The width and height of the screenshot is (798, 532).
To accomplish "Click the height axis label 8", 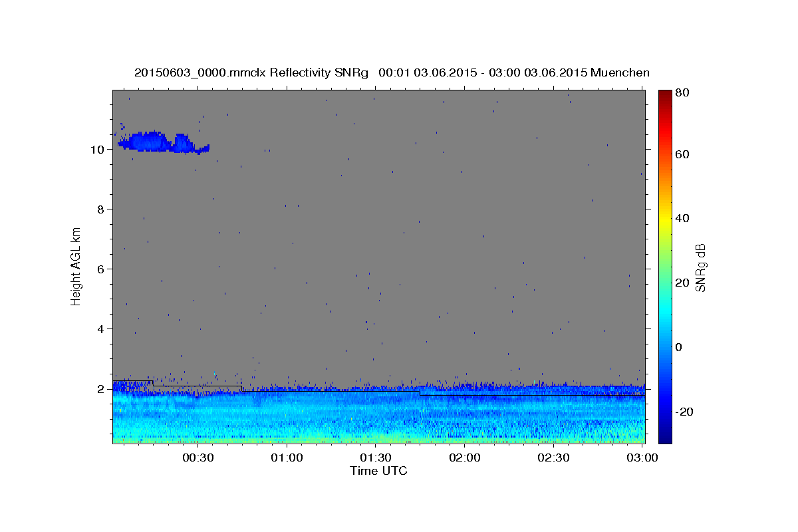I will tap(100, 209).
